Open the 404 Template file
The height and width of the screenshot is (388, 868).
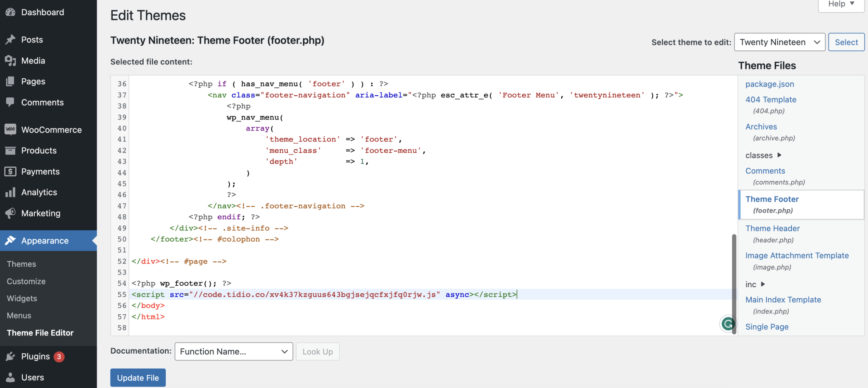coord(771,99)
